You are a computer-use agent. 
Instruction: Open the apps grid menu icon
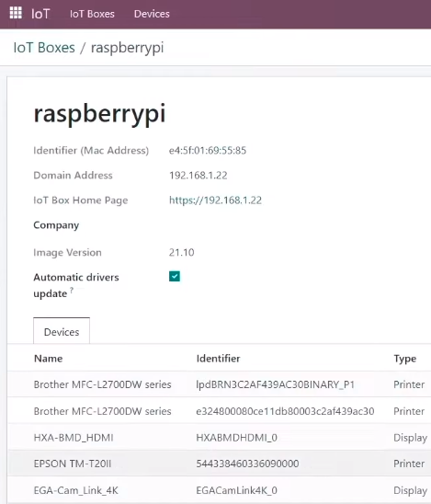pyautogui.click(x=16, y=13)
